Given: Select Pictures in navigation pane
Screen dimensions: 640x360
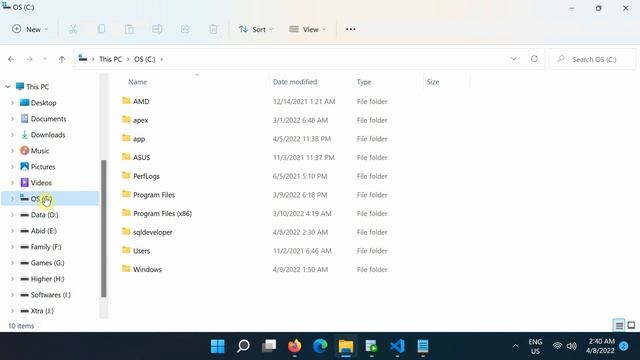Looking at the screenshot, I should pos(43,167).
